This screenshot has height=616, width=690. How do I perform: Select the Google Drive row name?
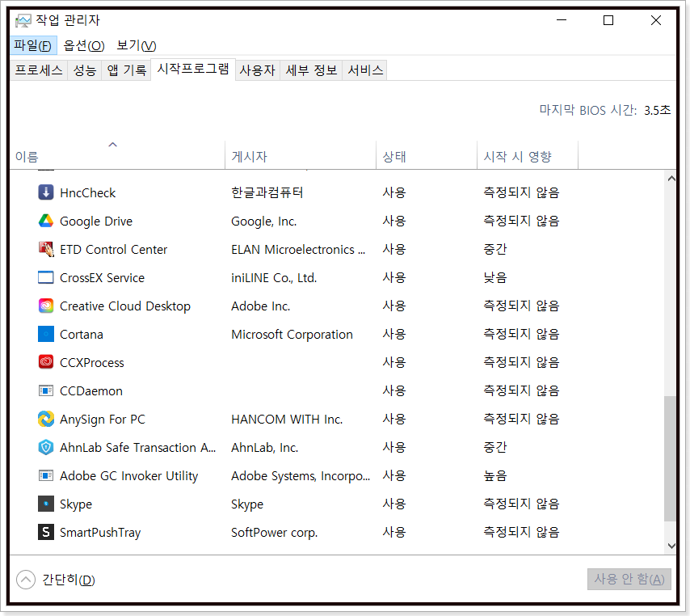[x=96, y=221]
